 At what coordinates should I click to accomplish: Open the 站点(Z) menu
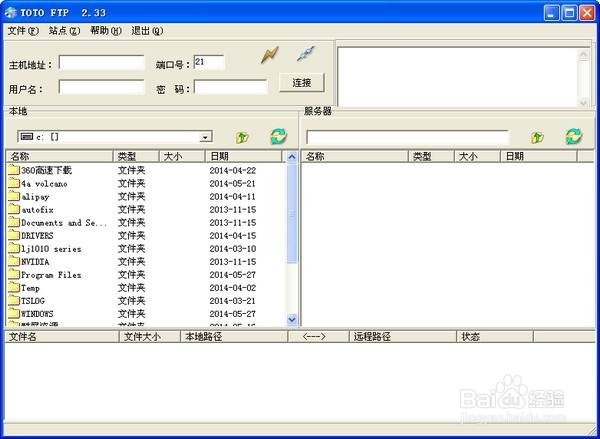coord(64,31)
